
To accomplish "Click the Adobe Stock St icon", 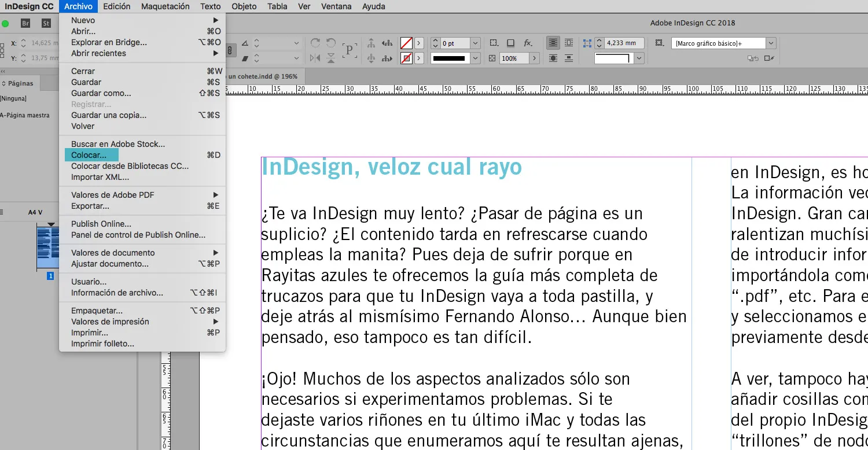I will (46, 23).
